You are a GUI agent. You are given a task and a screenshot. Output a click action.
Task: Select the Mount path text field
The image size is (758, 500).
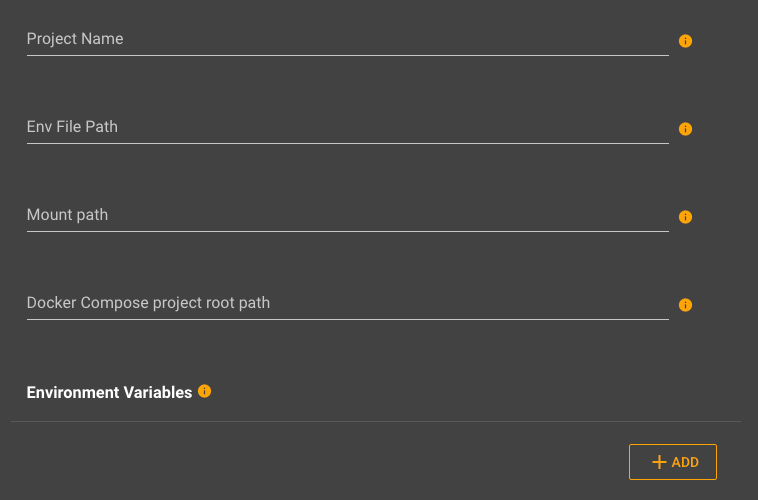348,216
